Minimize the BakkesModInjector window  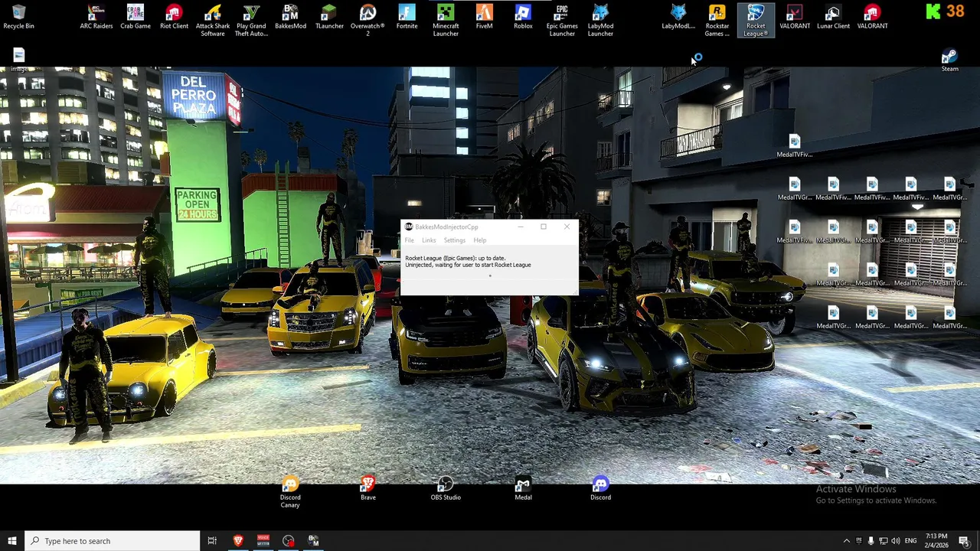coord(521,227)
